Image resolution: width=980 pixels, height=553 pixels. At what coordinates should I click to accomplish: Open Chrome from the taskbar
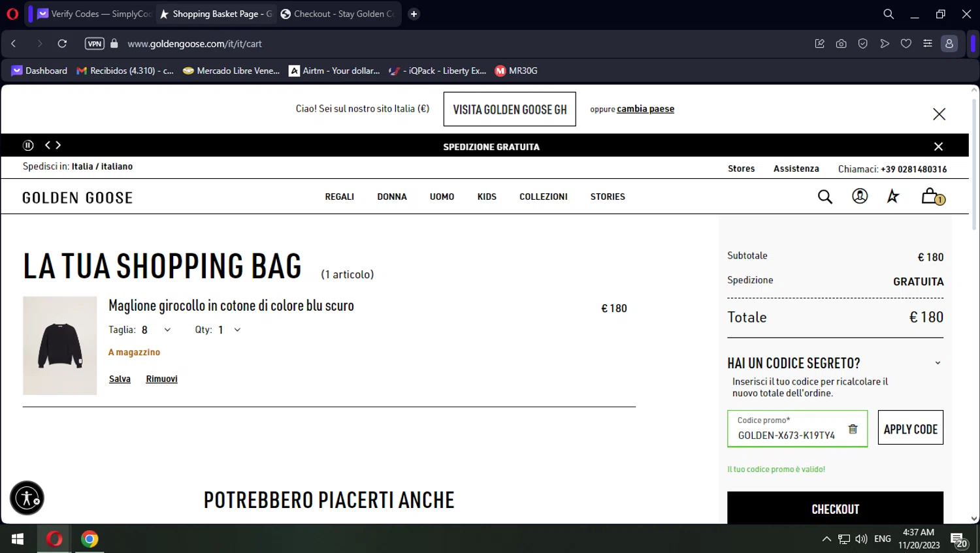point(90,539)
